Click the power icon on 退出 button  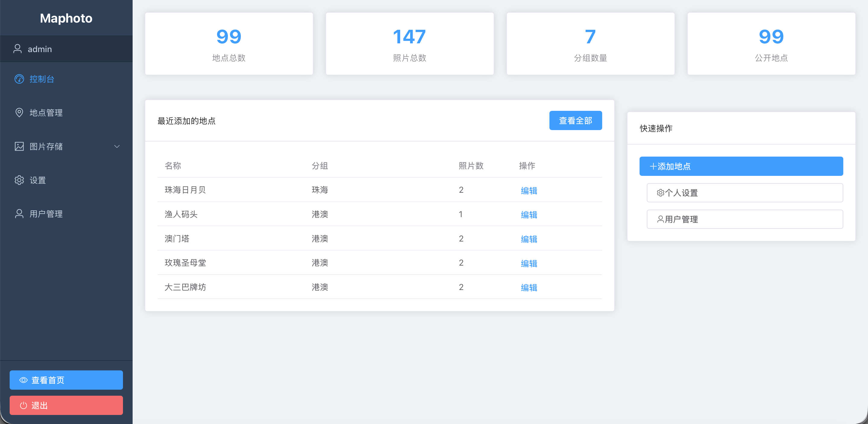tap(23, 405)
